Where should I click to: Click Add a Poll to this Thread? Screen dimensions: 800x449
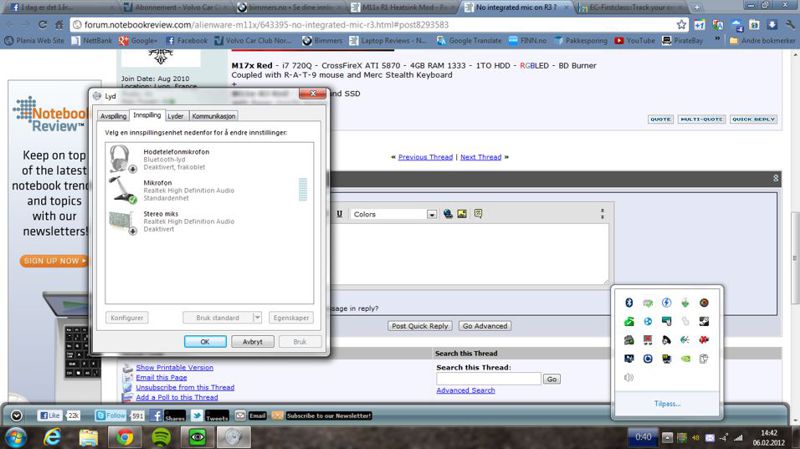(177, 397)
